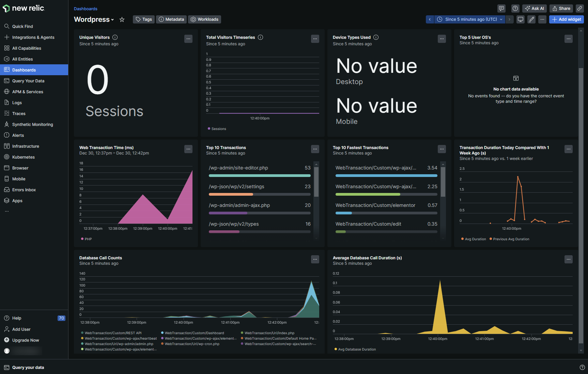This screenshot has height=374, width=588.
Task: Open Kubernetes from the sidebar
Action: [23, 157]
